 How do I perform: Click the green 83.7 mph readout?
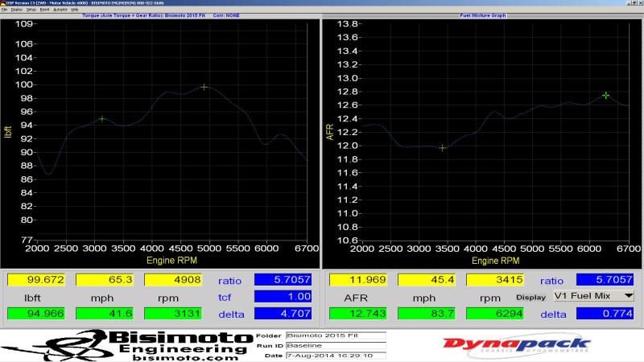point(427,314)
